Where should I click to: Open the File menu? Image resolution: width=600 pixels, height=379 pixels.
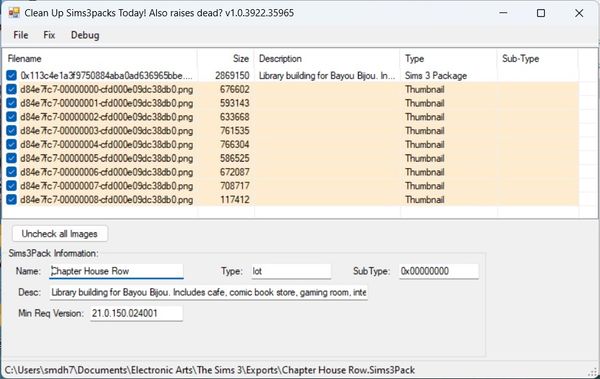[x=21, y=35]
